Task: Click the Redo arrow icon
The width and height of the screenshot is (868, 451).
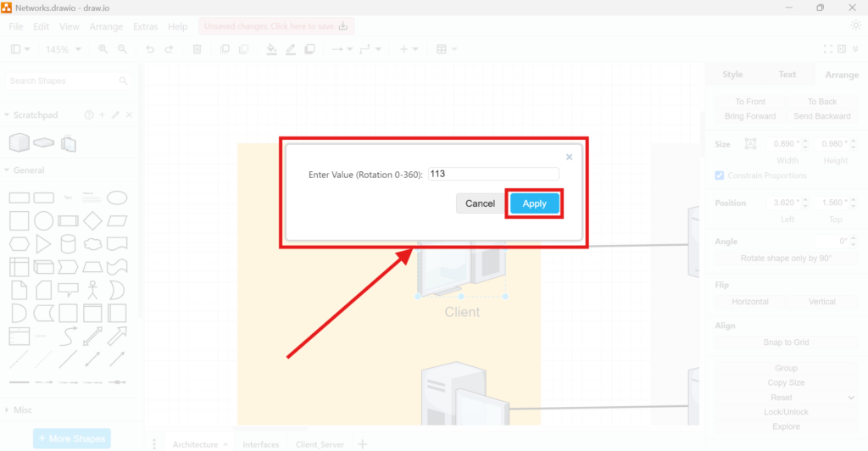Action: (x=169, y=49)
